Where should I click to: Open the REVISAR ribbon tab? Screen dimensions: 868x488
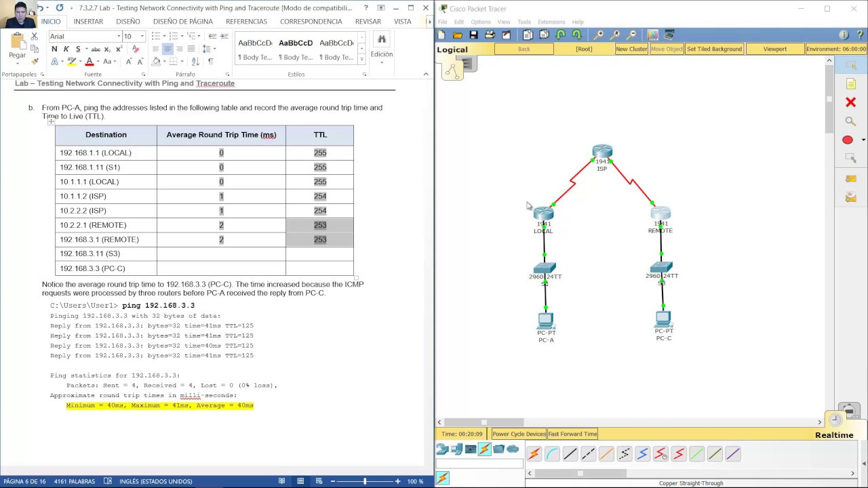(x=368, y=21)
